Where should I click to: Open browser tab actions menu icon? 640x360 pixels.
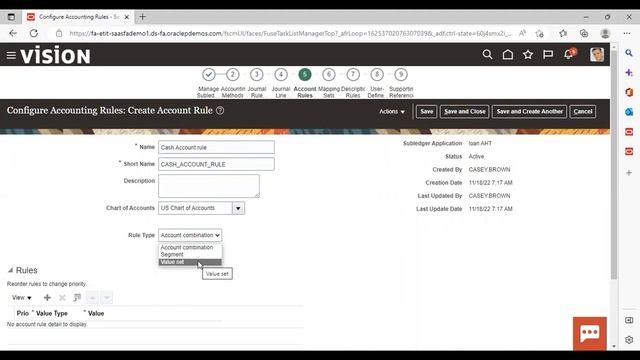tap(11, 17)
